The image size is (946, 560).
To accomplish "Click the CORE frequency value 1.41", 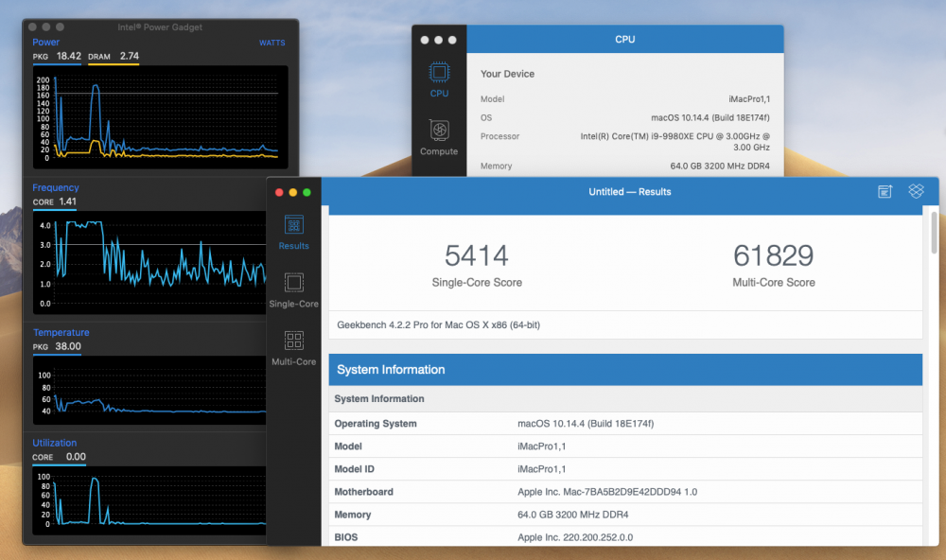I will pos(67,201).
